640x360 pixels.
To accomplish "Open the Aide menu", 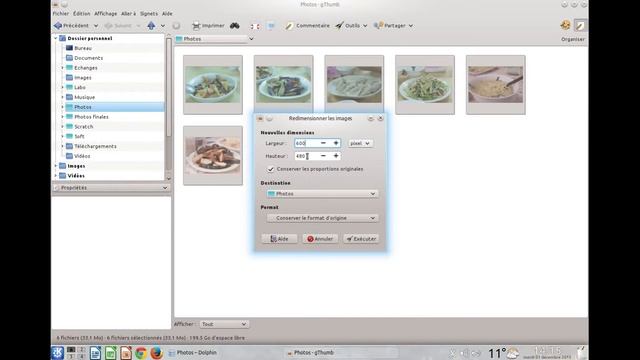I will [x=167, y=13].
